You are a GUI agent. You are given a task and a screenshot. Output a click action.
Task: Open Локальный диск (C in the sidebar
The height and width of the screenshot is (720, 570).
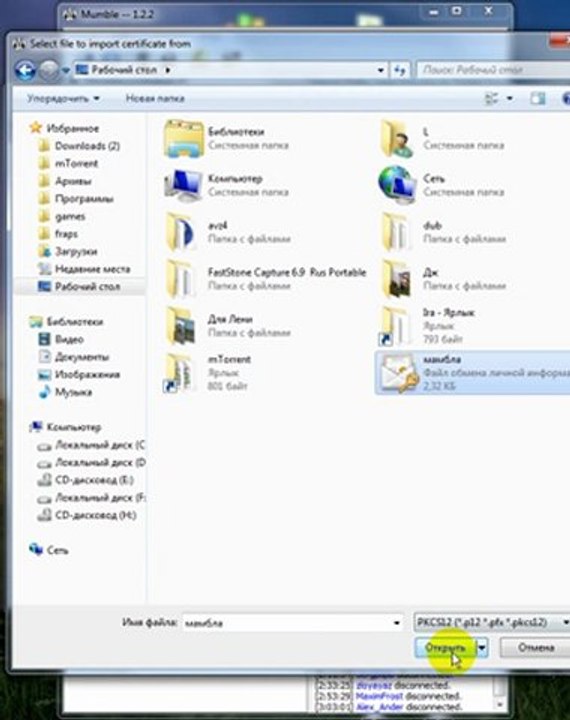pos(91,445)
